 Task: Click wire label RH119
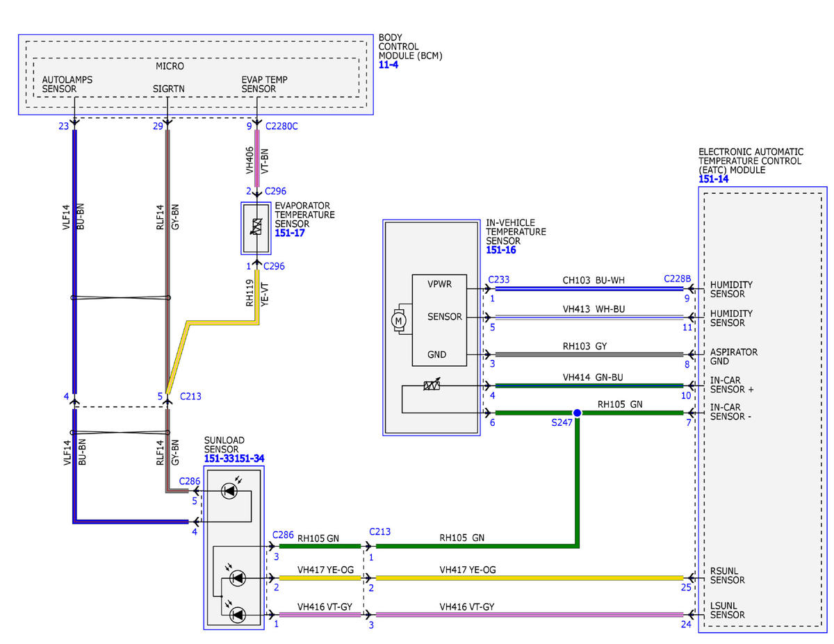[250, 293]
